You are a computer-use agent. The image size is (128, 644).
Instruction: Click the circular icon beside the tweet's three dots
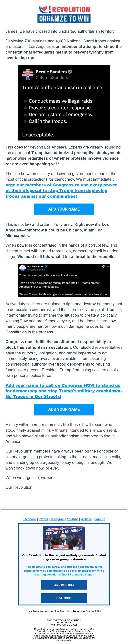click(103, 267)
